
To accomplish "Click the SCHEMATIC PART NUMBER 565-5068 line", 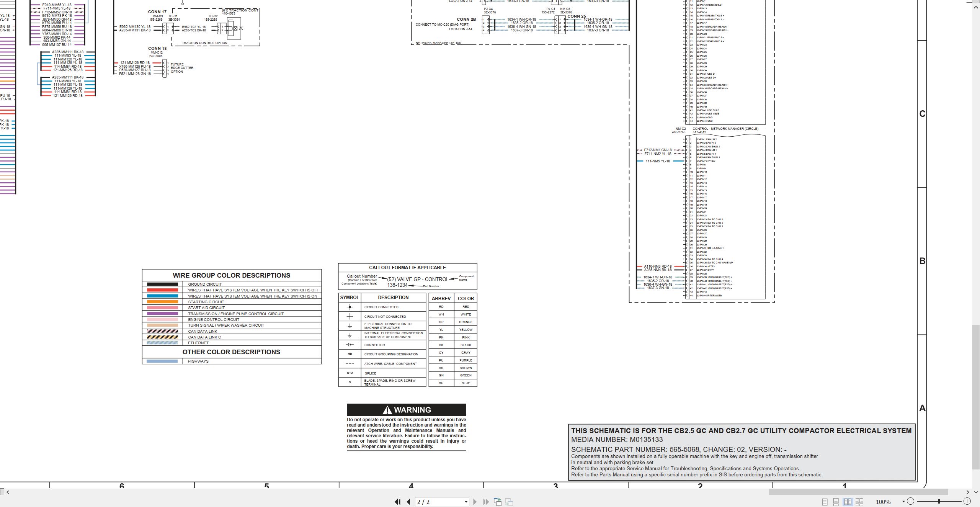I will click(679, 449).
